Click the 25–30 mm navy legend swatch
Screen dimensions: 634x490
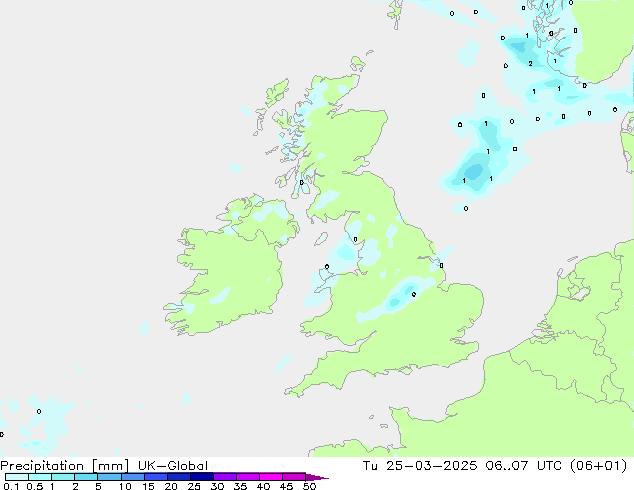[x=202, y=477]
